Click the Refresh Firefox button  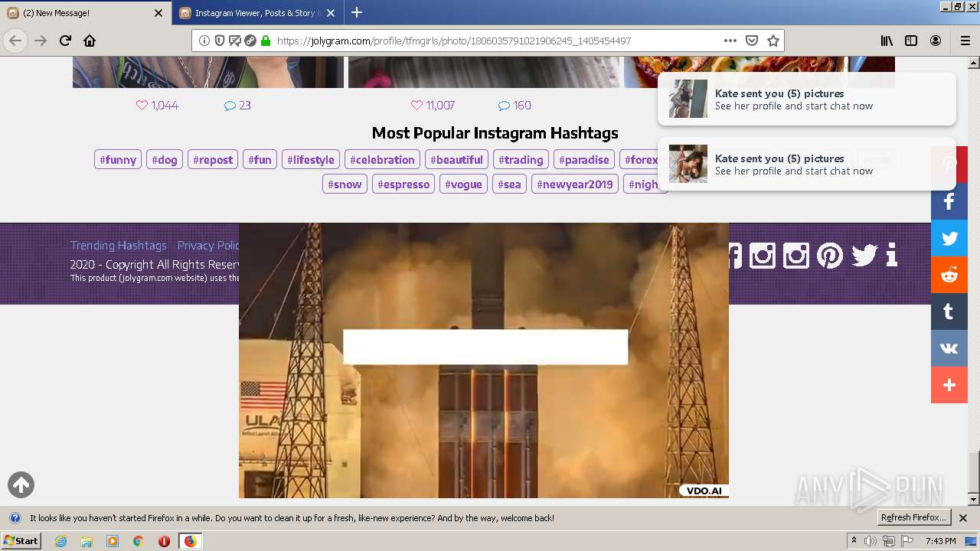[913, 518]
